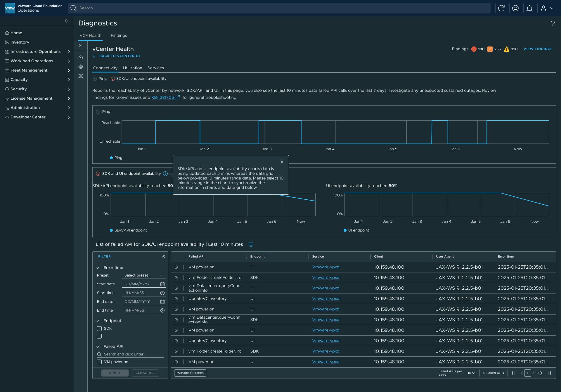Open the notifications bell
Image resolution: width=561 pixels, height=392 pixels.
[529, 8]
